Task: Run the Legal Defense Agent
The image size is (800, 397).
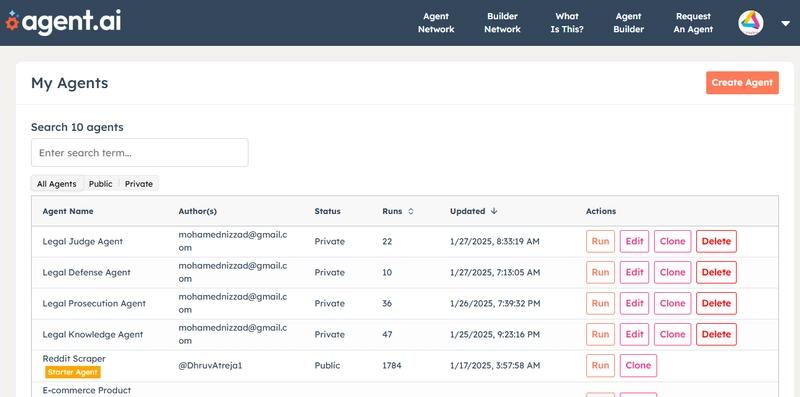Action: pyautogui.click(x=601, y=272)
